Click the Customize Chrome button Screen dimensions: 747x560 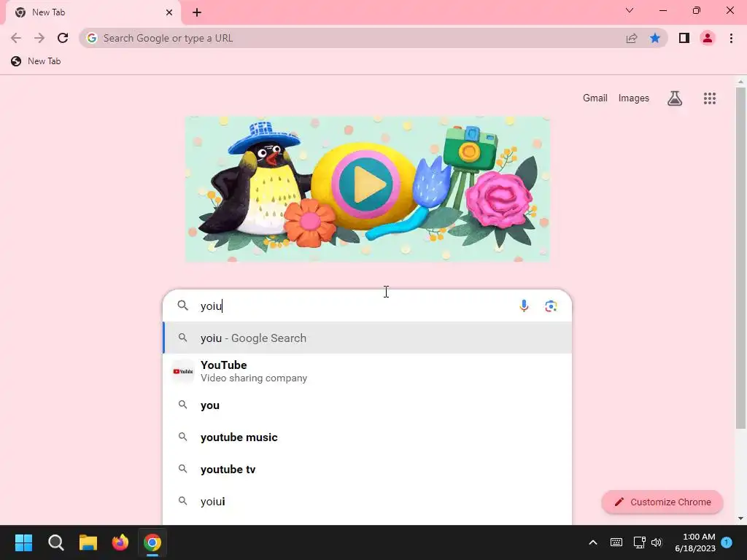(662, 502)
